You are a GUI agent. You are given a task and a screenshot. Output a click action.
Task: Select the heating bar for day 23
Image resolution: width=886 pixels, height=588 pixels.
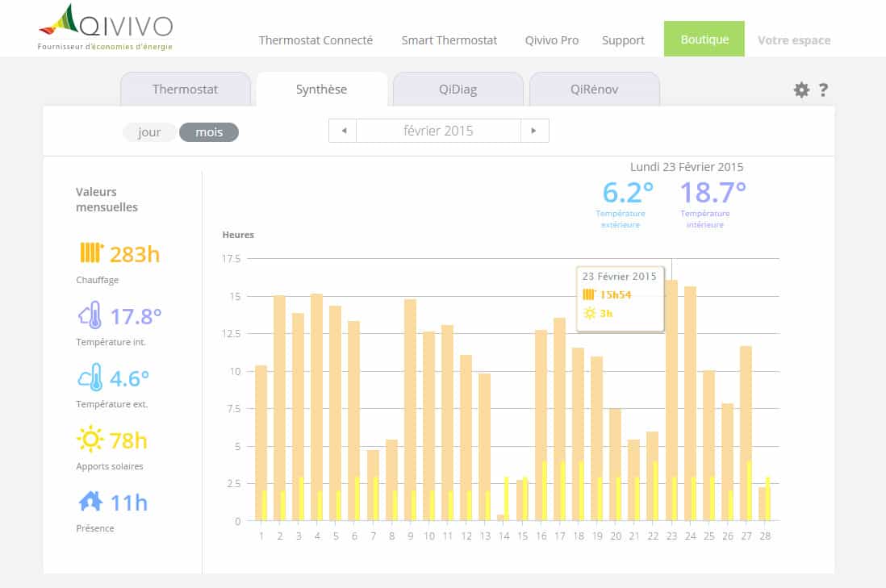[x=671, y=400]
